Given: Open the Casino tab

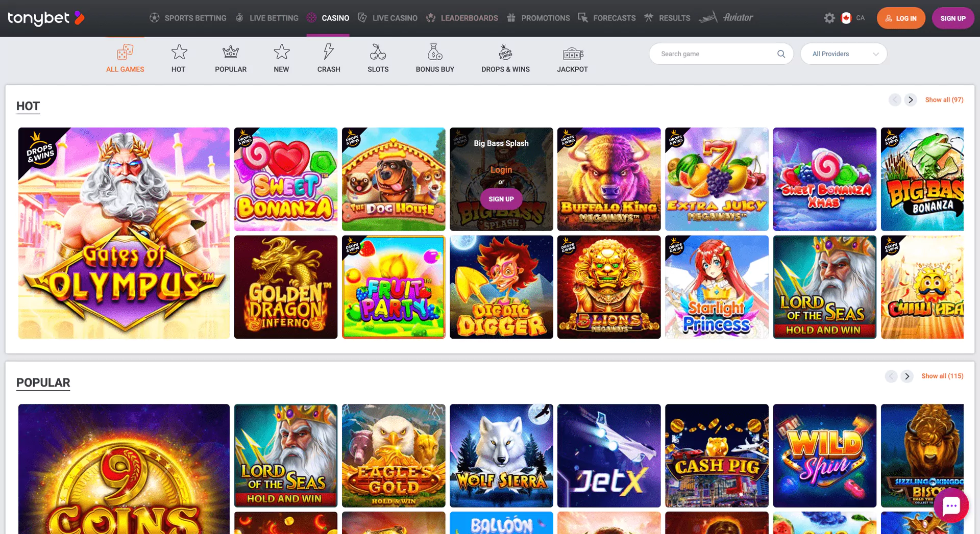Looking at the screenshot, I should (328, 18).
